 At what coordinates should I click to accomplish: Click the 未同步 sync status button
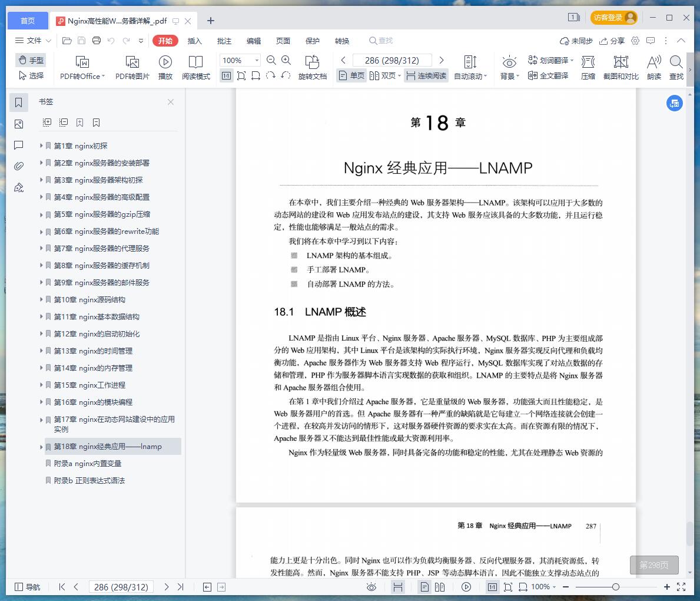coord(576,41)
